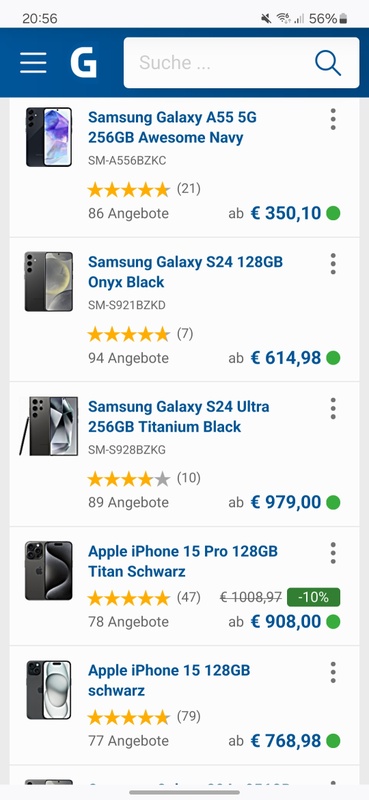This screenshot has width=369, height=800.
Task: Open three-dot menu for iPhone 15 Pro
Action: click(333, 553)
